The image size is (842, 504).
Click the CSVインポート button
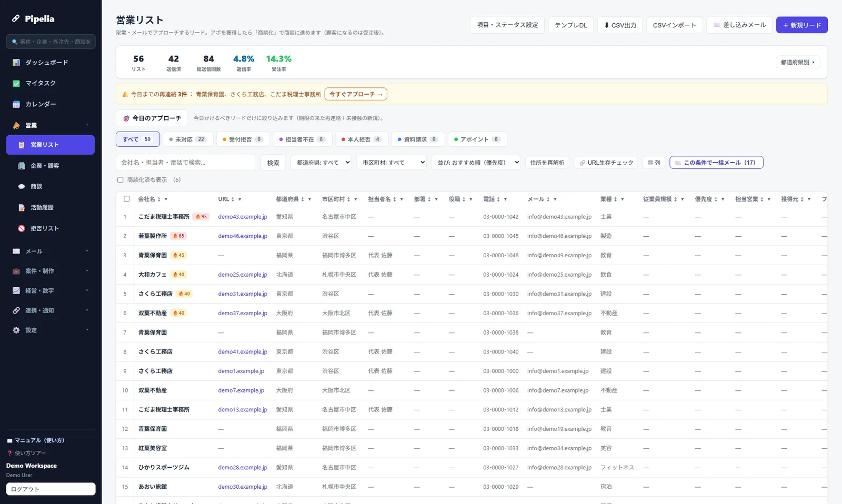[674, 25]
